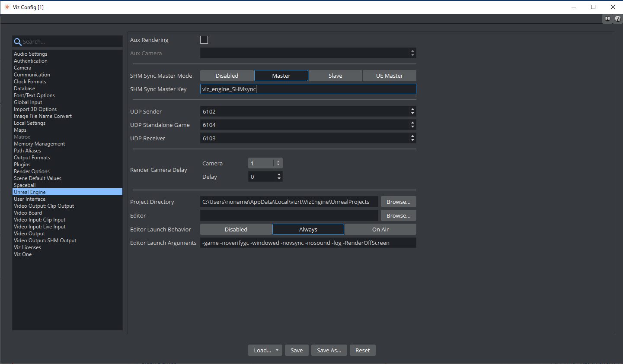Click the Viz Config app icon
The image size is (623, 364).
(7, 7)
